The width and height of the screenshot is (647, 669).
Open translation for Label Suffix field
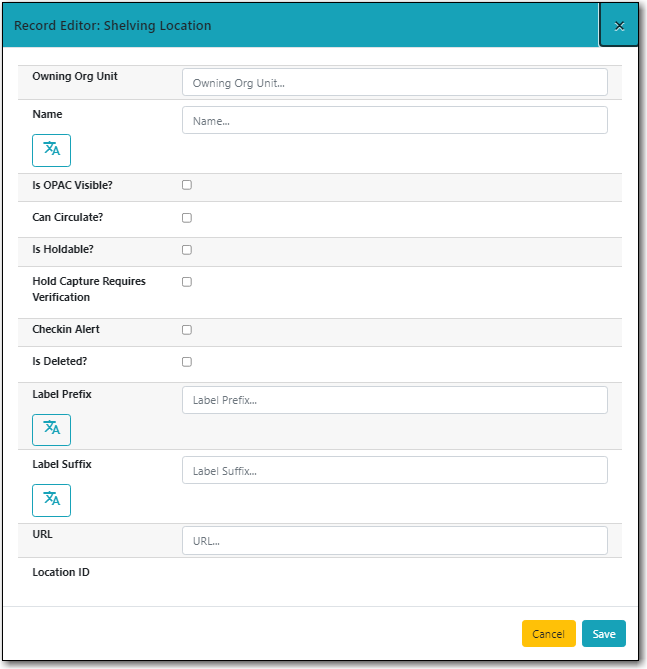[x=51, y=500]
